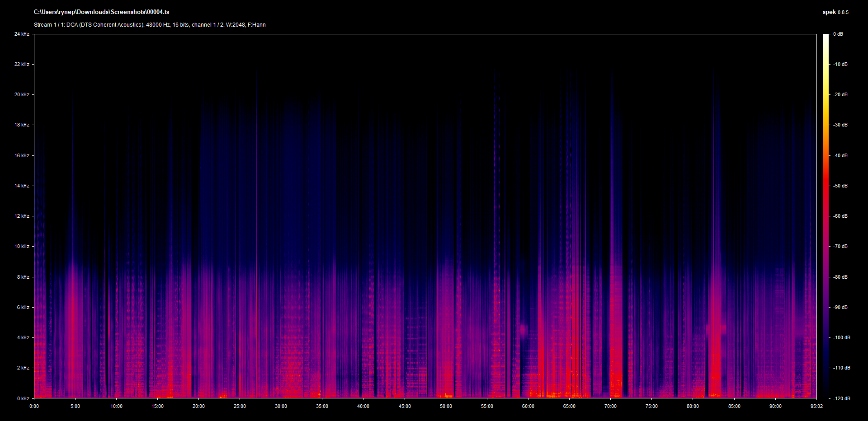Click the -80 dB scale label
Viewport: 868px width, 421px height.
(x=840, y=277)
